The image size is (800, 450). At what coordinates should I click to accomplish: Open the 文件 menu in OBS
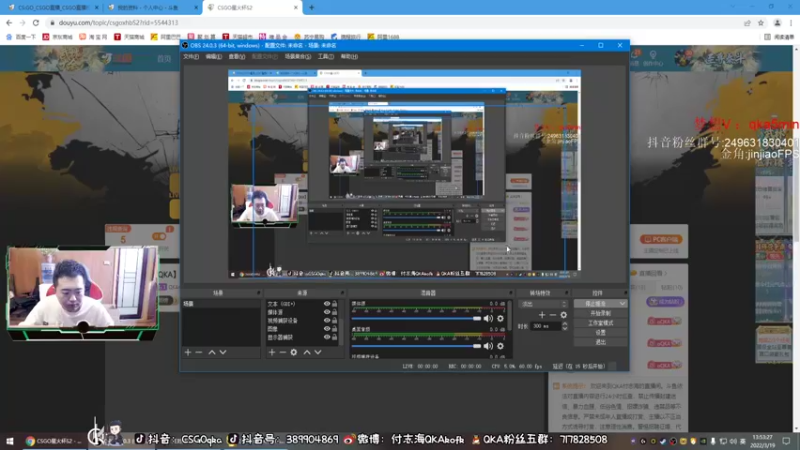(191, 57)
